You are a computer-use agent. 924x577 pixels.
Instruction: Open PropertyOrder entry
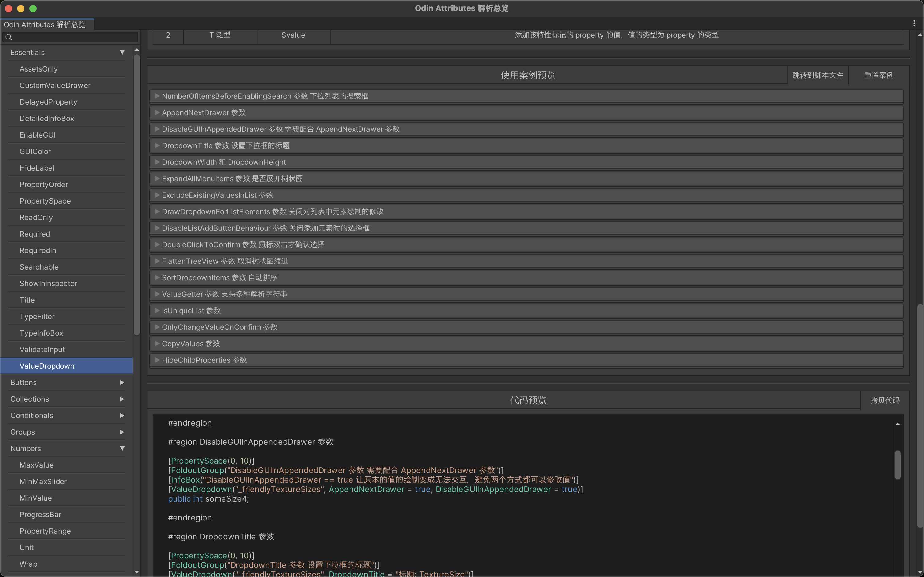pos(66,184)
